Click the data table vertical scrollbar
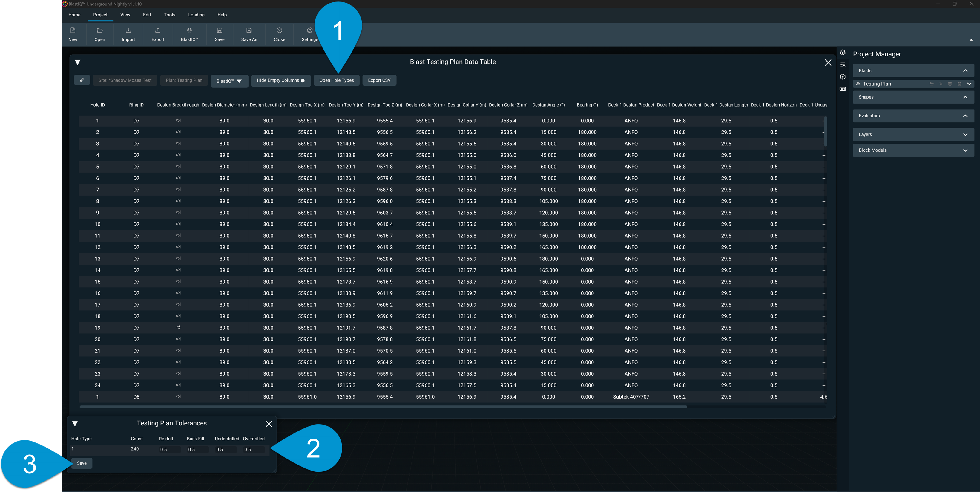 pos(825,131)
